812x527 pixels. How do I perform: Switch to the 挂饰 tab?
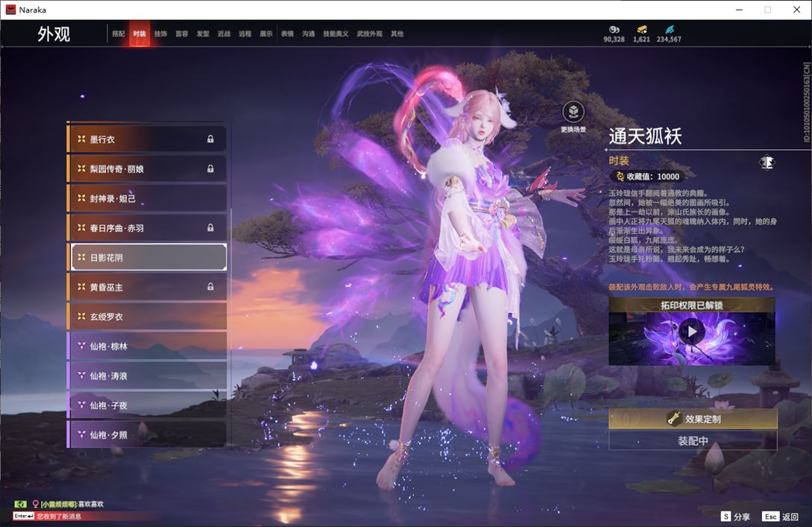click(160, 34)
